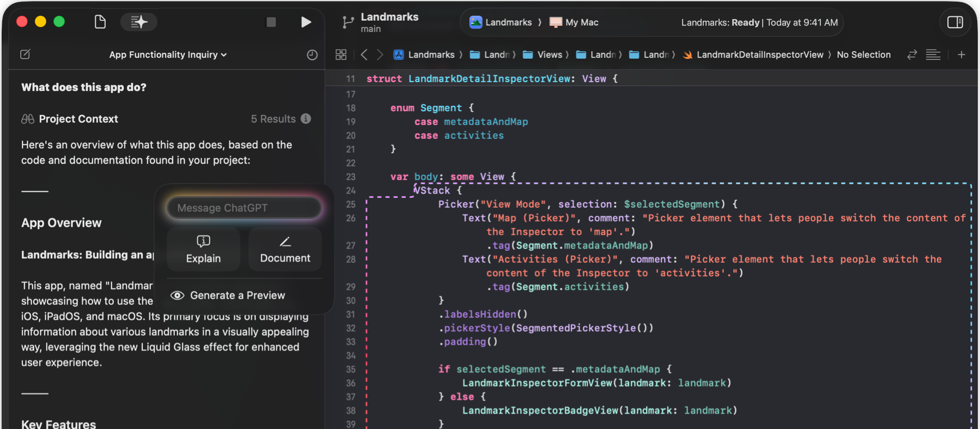Screen dimensions: 980x429
Task: Select Views folder in jump bar
Action: (x=543, y=55)
